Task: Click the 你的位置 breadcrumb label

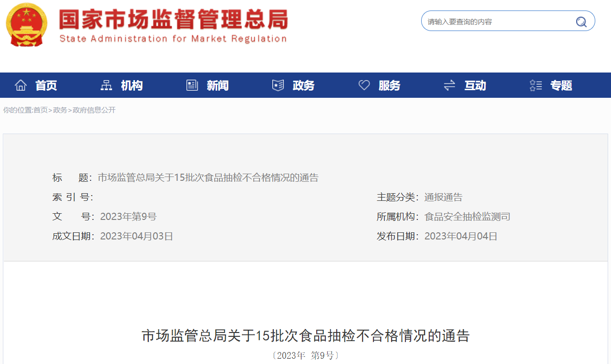Action: click(18, 110)
